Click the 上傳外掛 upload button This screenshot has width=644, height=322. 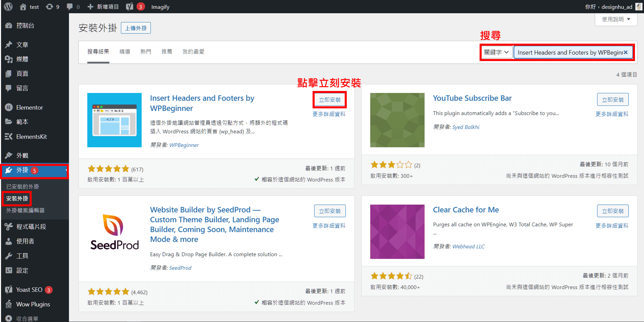[136, 28]
